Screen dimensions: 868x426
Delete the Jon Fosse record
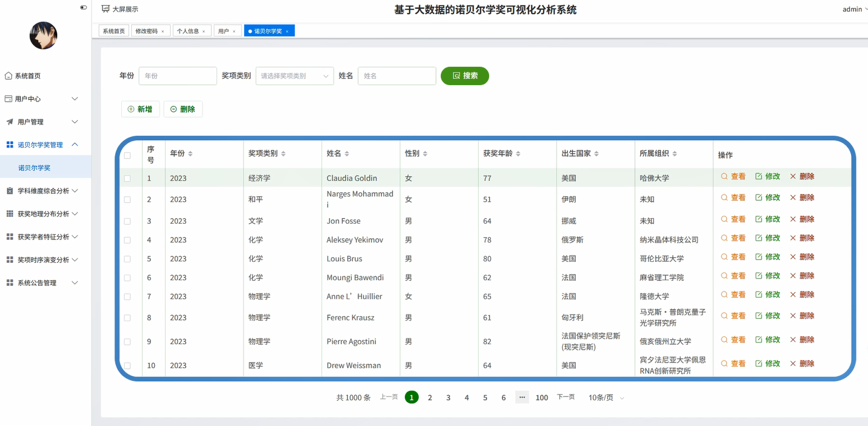click(802, 219)
